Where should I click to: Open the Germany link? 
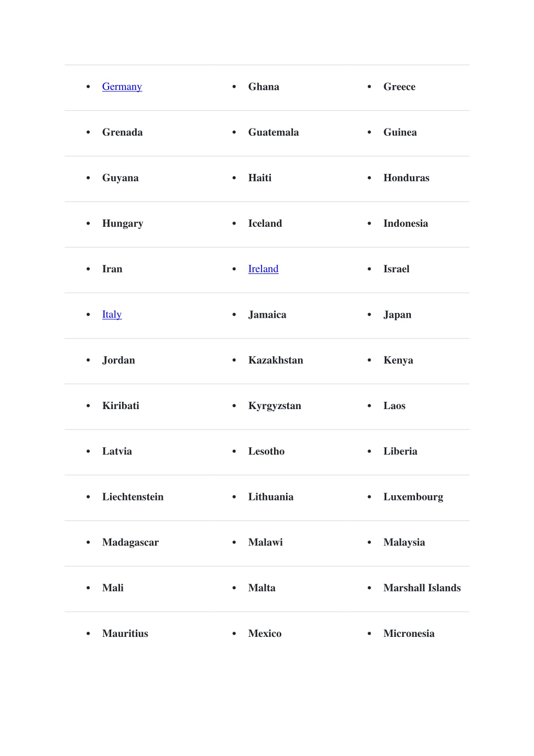point(122,87)
